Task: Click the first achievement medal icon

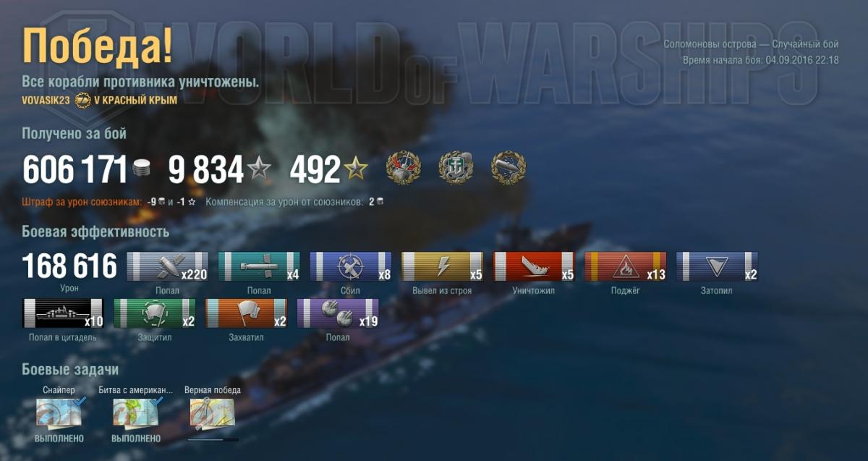Action: [x=402, y=168]
